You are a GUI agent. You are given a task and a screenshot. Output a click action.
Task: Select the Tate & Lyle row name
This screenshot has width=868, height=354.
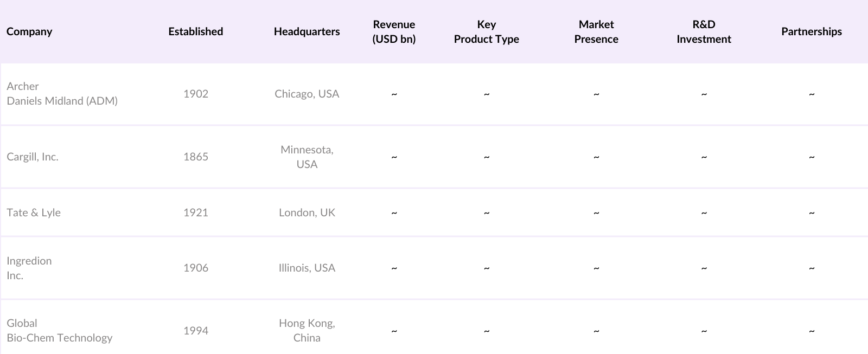coord(34,213)
